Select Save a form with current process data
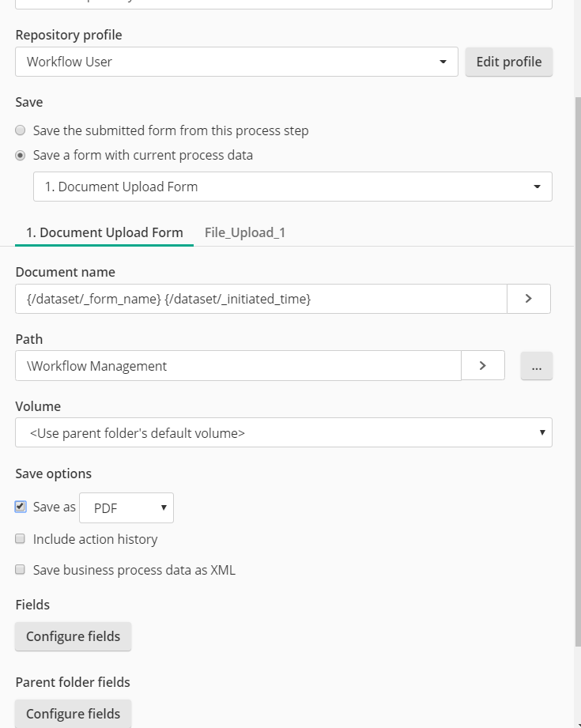 coord(20,155)
